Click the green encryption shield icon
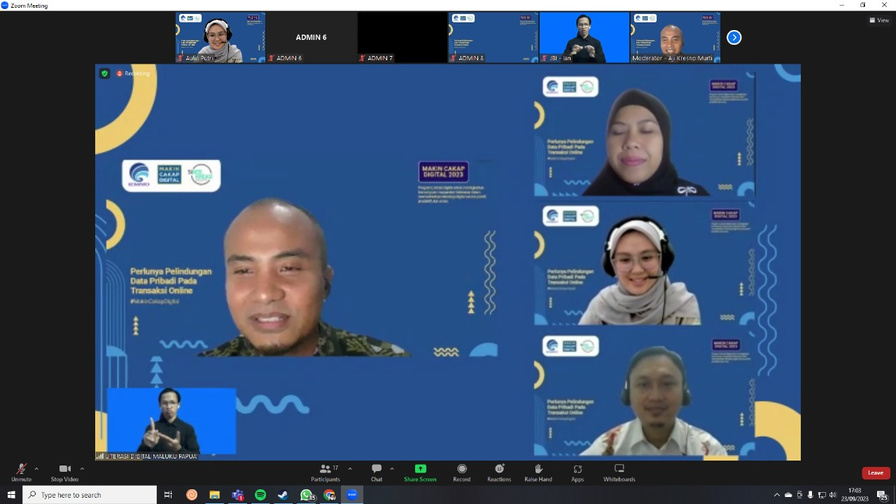 (104, 73)
